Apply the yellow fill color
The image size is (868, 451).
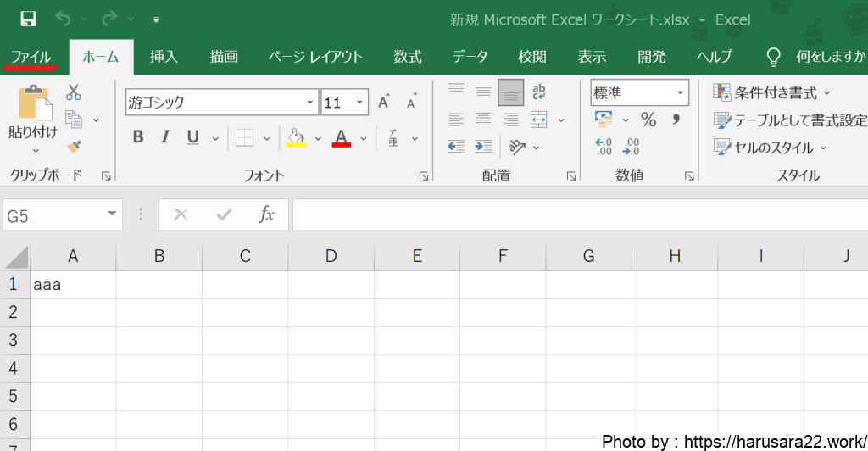(296, 137)
